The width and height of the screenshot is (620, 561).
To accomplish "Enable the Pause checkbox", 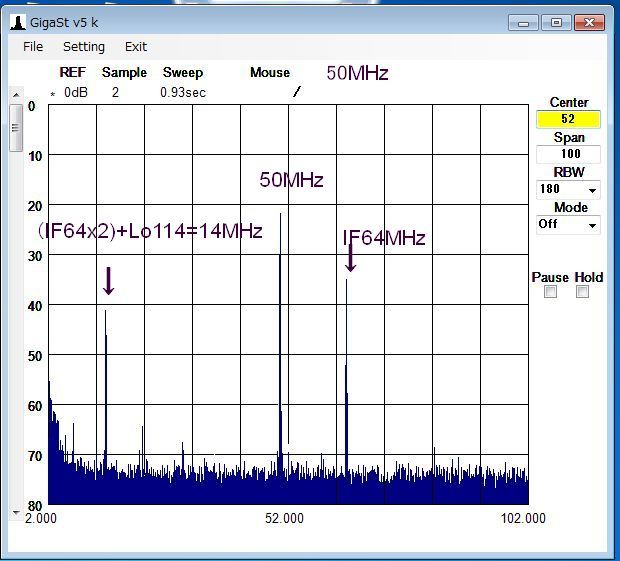I will tap(550, 292).
